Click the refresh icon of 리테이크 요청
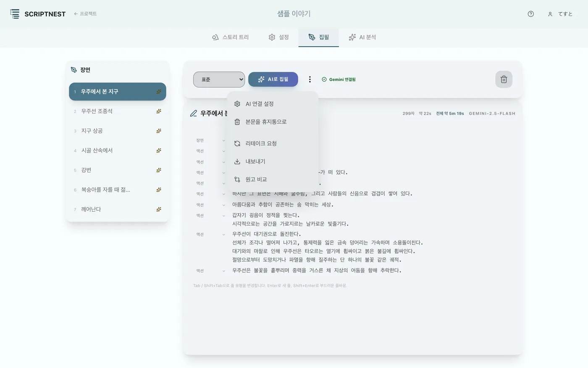588x368 pixels. (237, 143)
